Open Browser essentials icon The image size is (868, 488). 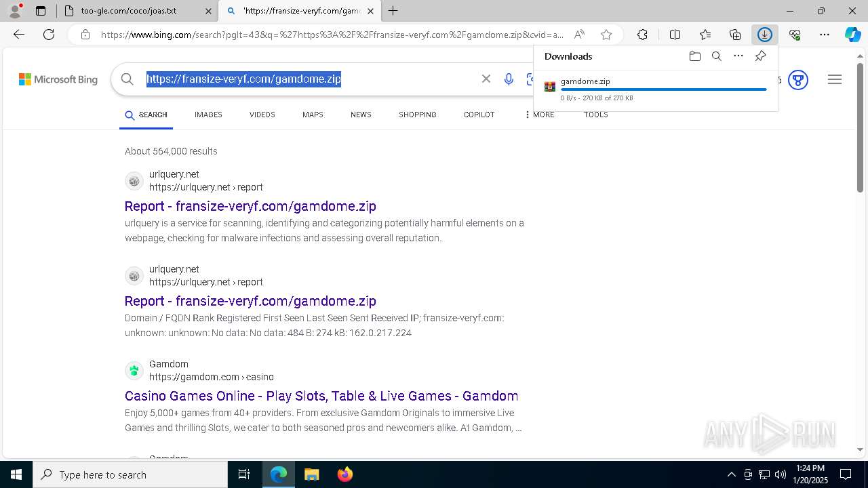tap(795, 35)
